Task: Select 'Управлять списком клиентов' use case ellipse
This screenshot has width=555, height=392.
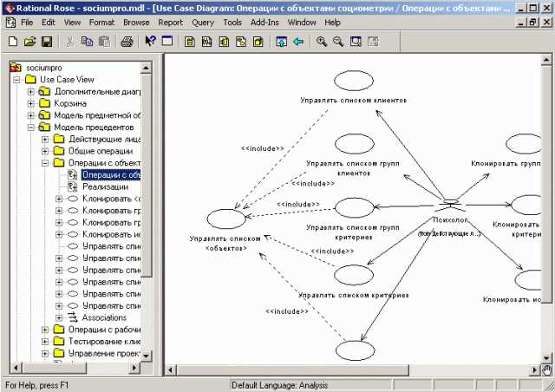Action: coord(353,81)
